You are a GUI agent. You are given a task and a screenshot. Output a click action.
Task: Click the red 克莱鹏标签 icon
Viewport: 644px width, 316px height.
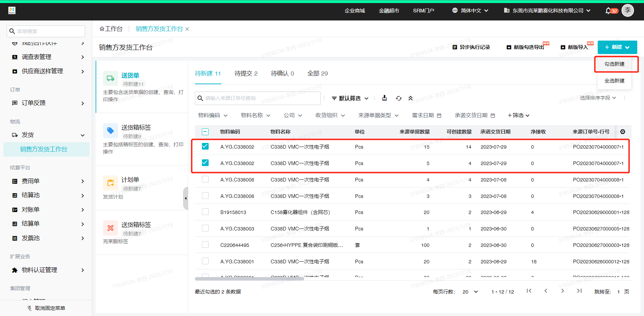point(110,228)
